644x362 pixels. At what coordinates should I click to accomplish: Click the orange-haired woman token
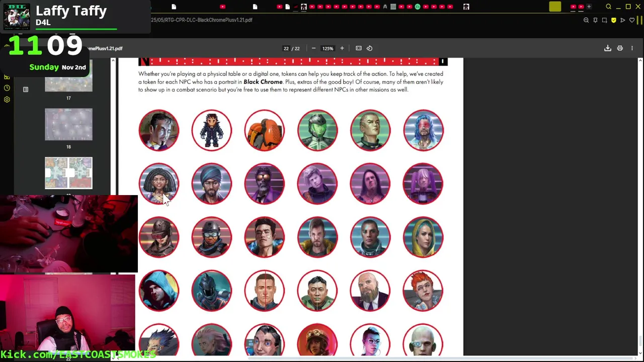[423, 291]
